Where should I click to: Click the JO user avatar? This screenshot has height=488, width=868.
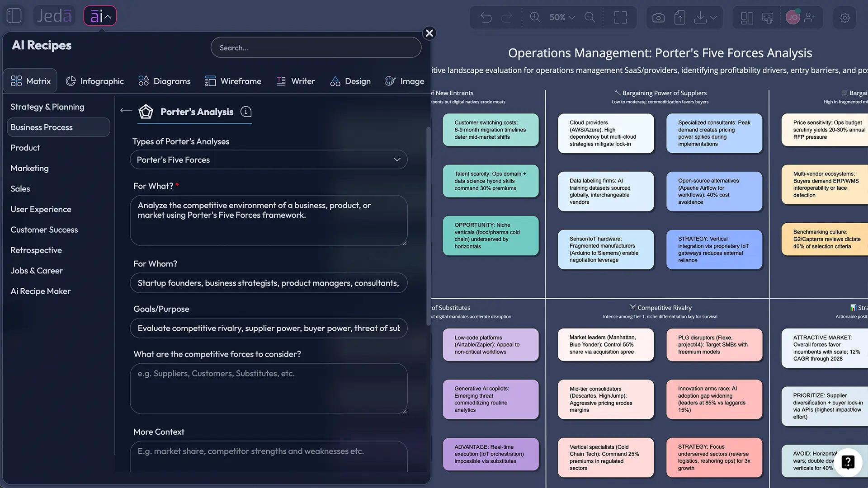click(x=793, y=17)
